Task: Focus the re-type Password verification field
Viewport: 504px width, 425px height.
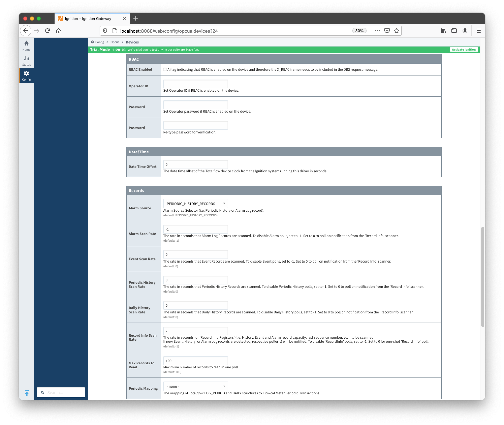Action: tap(196, 126)
